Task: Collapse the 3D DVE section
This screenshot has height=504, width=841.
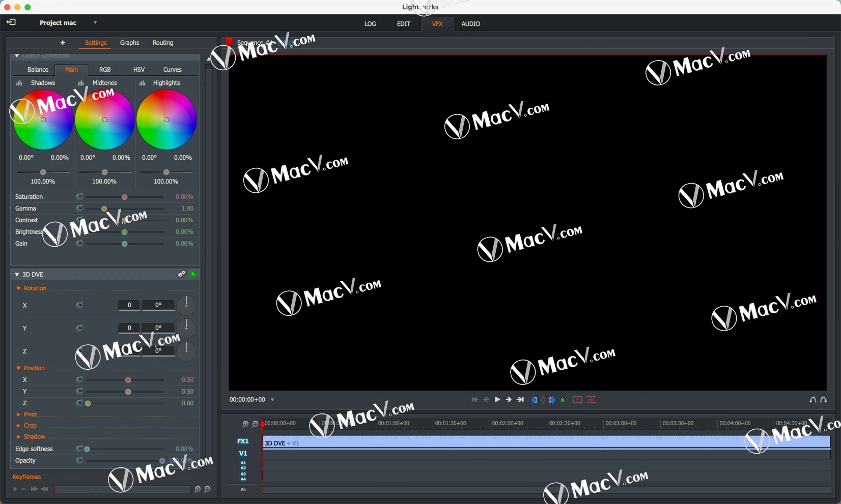Action: pos(17,275)
